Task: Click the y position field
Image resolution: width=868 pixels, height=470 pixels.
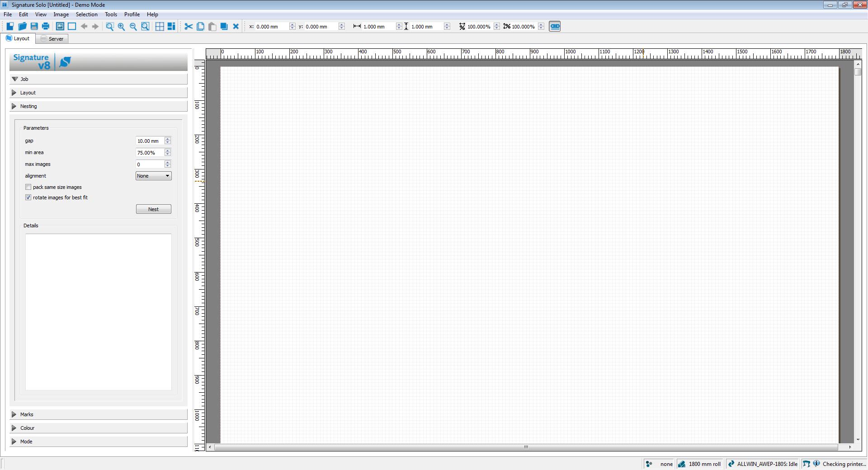Action: point(321,26)
